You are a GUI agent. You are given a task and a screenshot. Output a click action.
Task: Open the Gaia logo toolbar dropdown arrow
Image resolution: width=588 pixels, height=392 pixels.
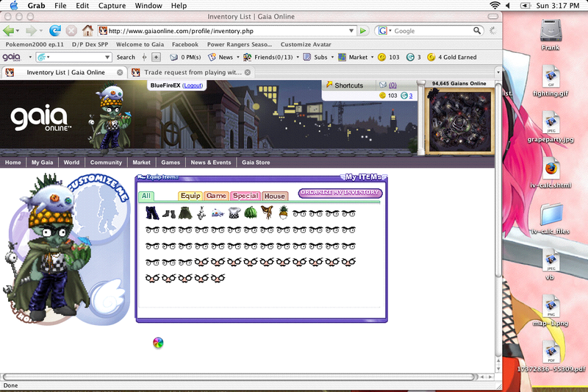point(30,57)
